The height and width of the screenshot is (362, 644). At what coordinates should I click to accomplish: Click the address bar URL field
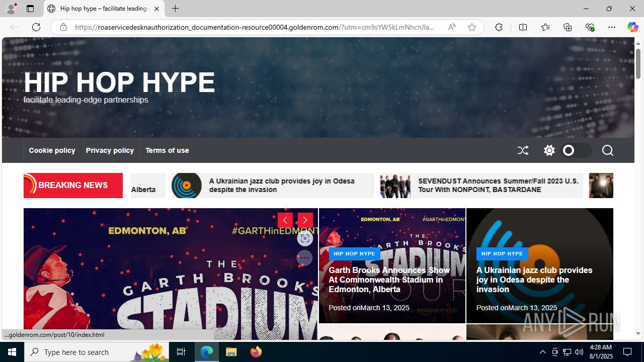(x=255, y=27)
